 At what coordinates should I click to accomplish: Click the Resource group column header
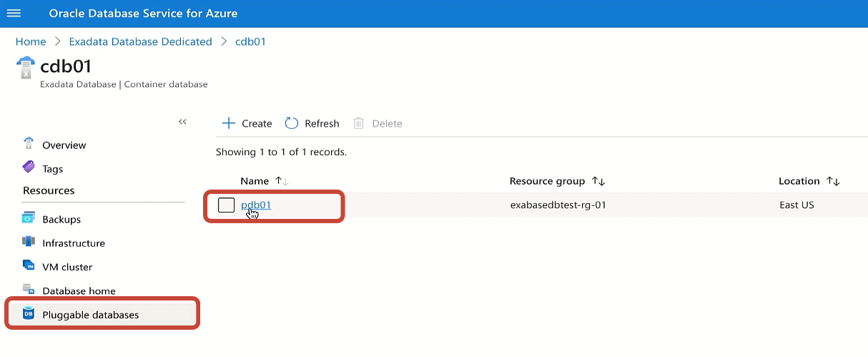coord(547,181)
